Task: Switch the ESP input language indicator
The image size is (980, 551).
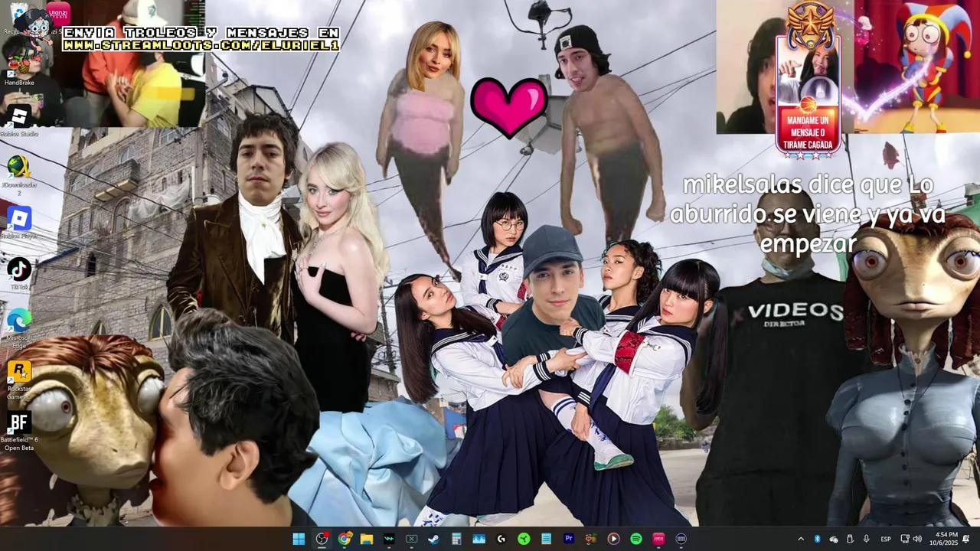Action: [886, 539]
